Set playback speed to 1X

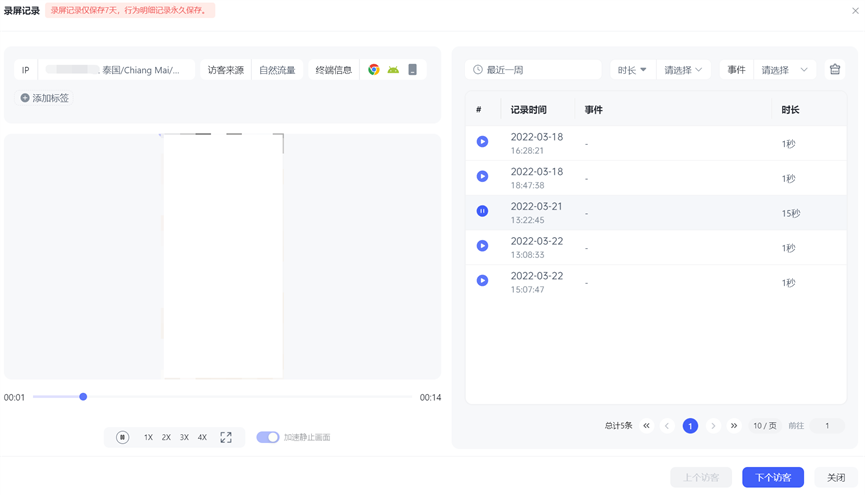pos(148,437)
